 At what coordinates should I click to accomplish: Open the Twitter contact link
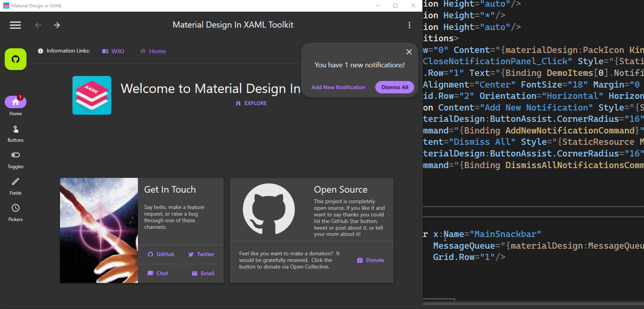coord(201,254)
